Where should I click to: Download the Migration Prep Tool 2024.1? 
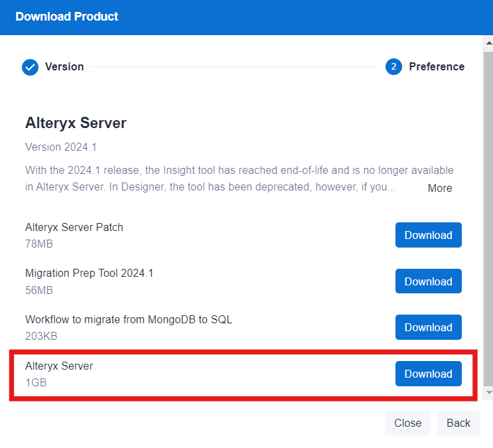[428, 281]
